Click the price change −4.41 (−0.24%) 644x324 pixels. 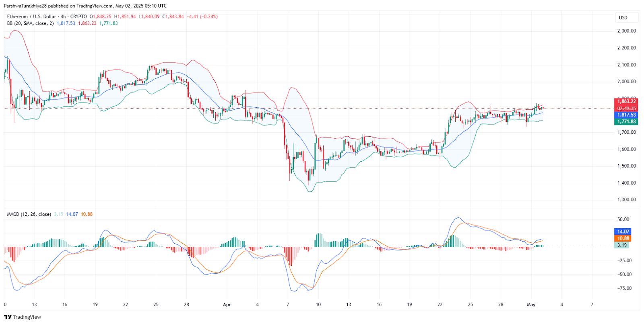(x=202, y=17)
